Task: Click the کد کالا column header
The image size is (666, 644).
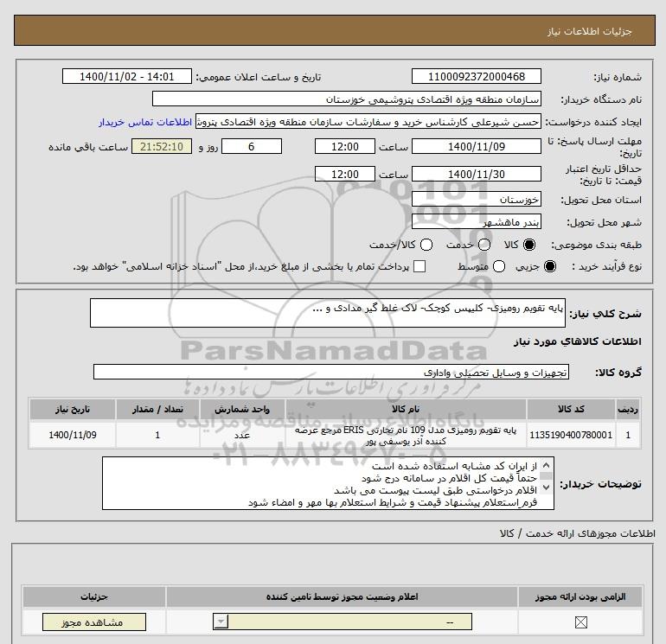Action: coord(571,409)
